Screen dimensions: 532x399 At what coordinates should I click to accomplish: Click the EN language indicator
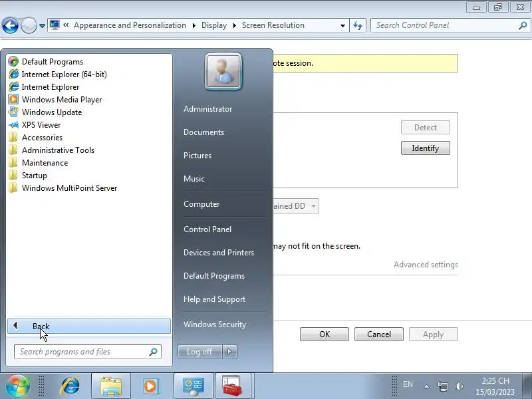click(x=408, y=384)
